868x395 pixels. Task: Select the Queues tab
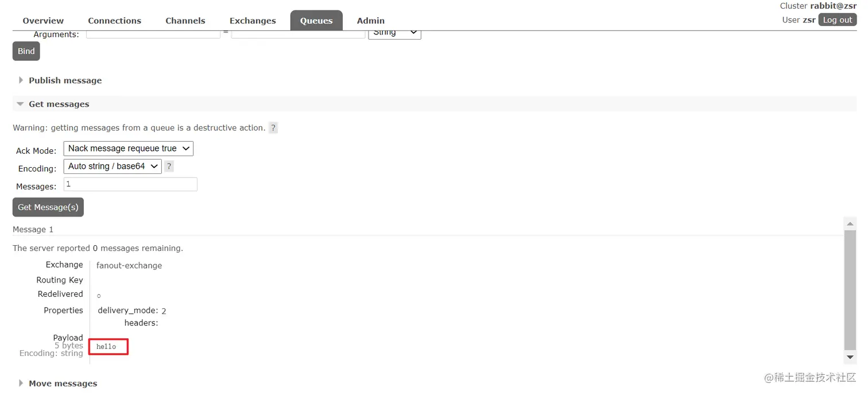[316, 21]
